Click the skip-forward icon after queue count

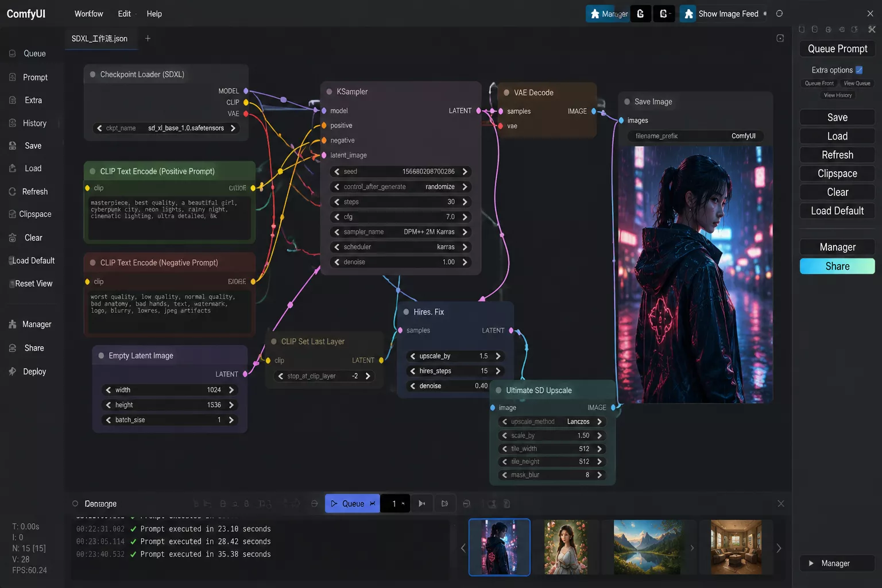(422, 504)
